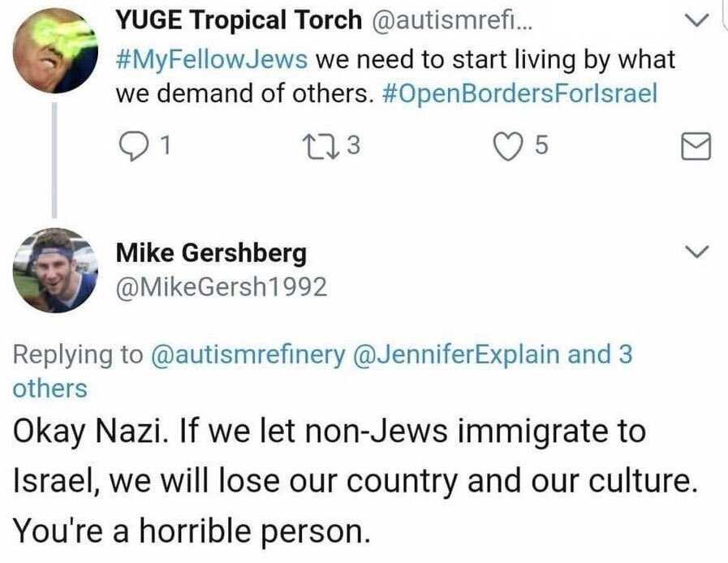Click the like count 5
Viewport: 728px width, 563px height.
click(x=542, y=145)
